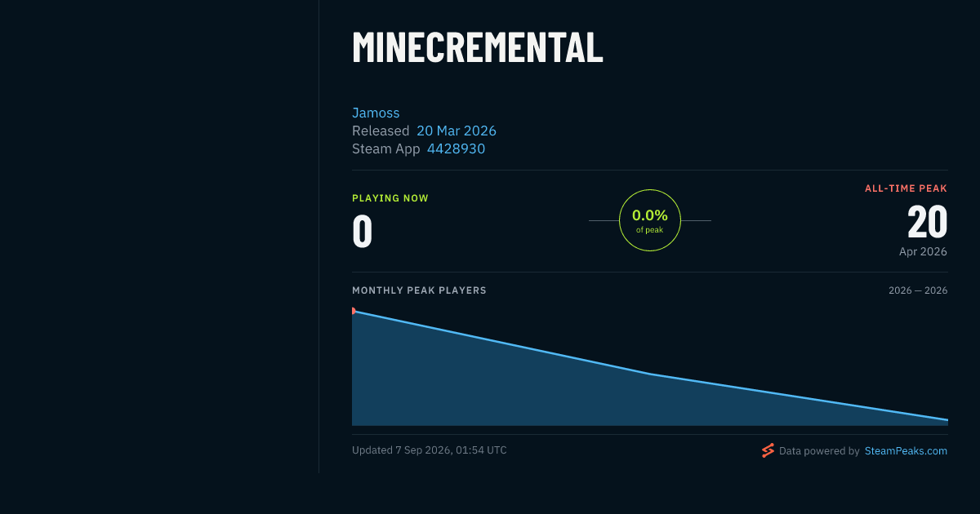This screenshot has height=514, width=980.
Task: Click the ALL-TIME PEAK label
Action: pos(906,188)
